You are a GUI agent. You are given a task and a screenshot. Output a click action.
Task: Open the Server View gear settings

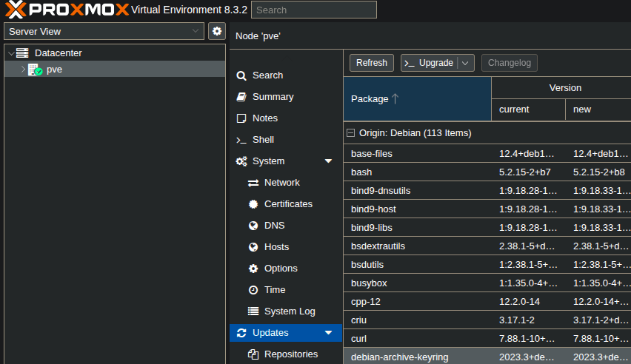point(217,31)
